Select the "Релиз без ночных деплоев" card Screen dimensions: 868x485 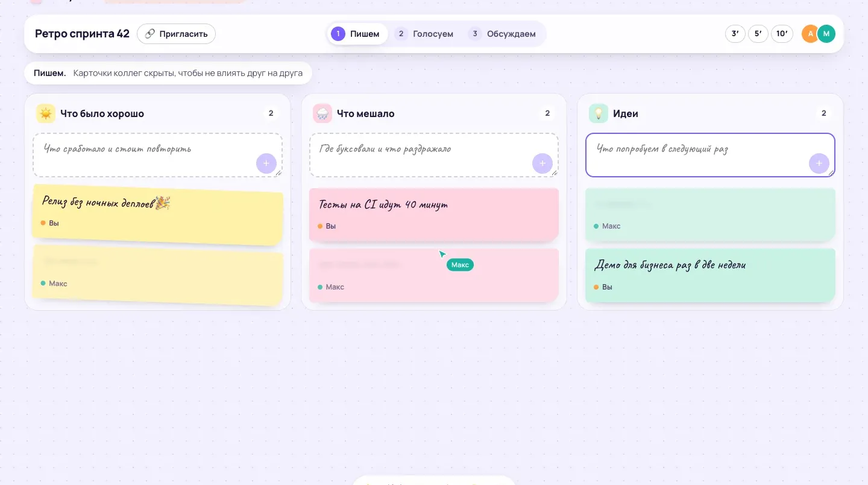pos(157,214)
